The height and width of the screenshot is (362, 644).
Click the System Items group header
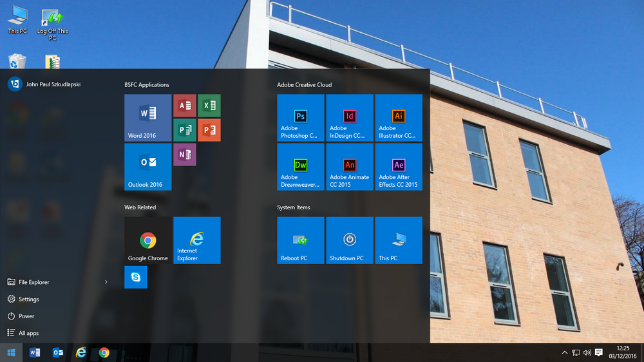coord(293,207)
